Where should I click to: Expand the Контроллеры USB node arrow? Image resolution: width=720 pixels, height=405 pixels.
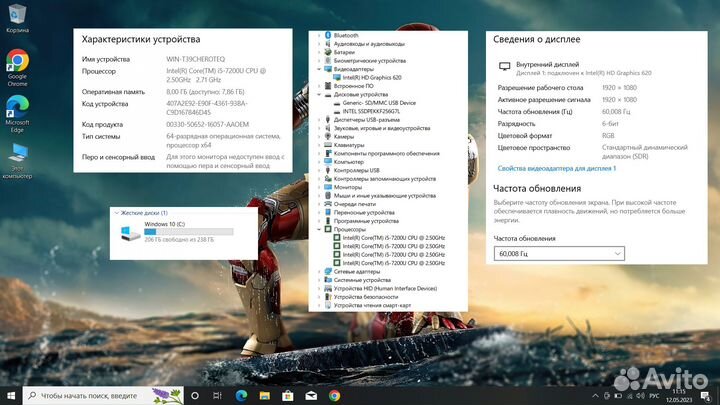coord(319,170)
